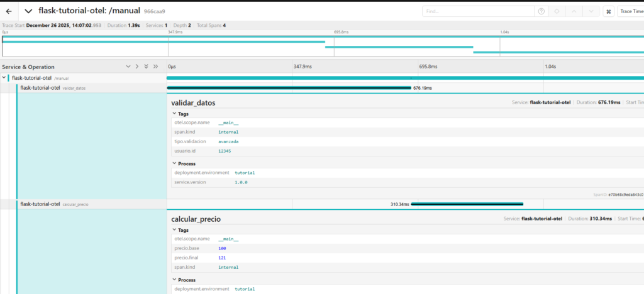Screen dimensions: 644x294
Task: Click the locate/focus matches target icon
Action: pyautogui.click(x=557, y=11)
